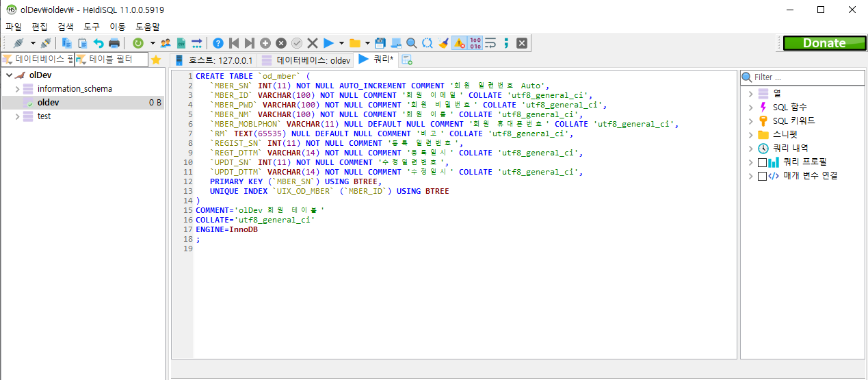Image resolution: width=868 pixels, height=380 pixels.
Task: Tick the 쿼리 프로필 checkbox
Action: click(x=762, y=162)
